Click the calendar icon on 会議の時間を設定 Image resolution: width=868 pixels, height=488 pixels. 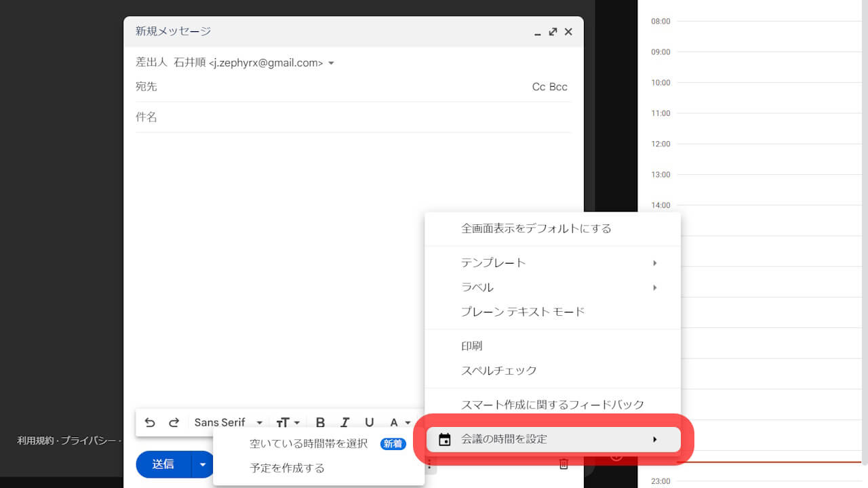click(x=446, y=439)
